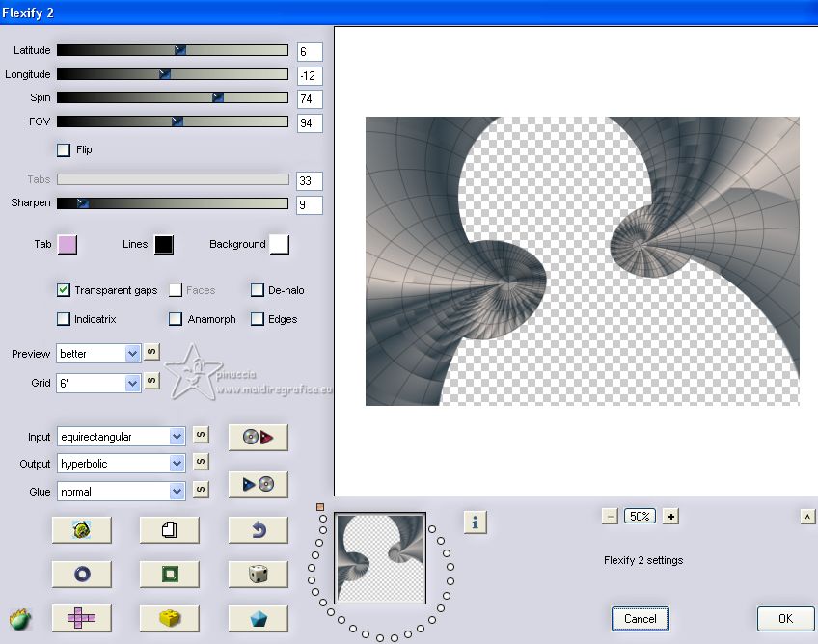Image resolution: width=818 pixels, height=644 pixels.
Task: Click the Latitude value field
Action: point(310,52)
